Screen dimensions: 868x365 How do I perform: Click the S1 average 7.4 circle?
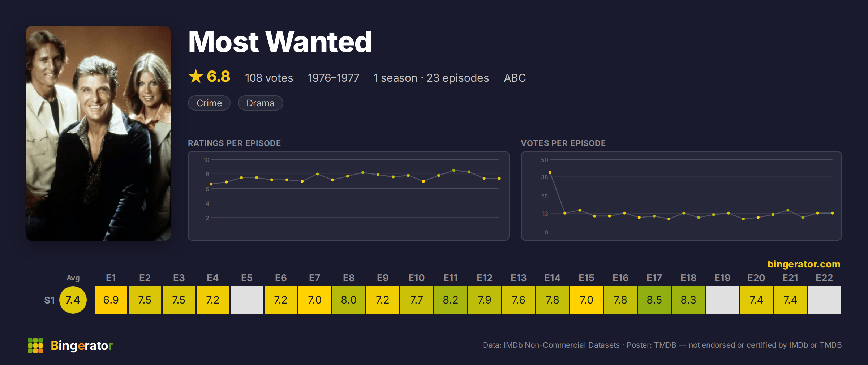pos(73,300)
